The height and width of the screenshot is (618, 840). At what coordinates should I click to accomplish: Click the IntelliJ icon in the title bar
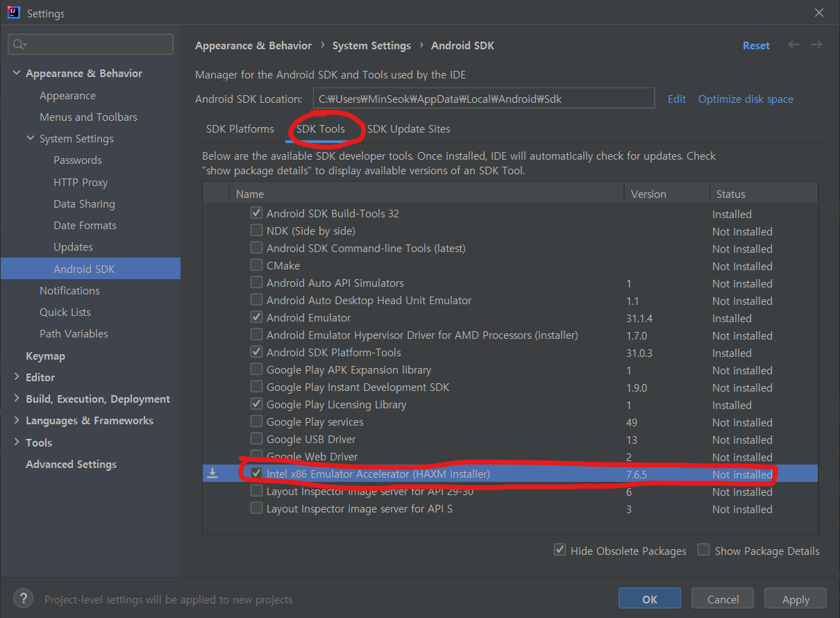[x=13, y=13]
